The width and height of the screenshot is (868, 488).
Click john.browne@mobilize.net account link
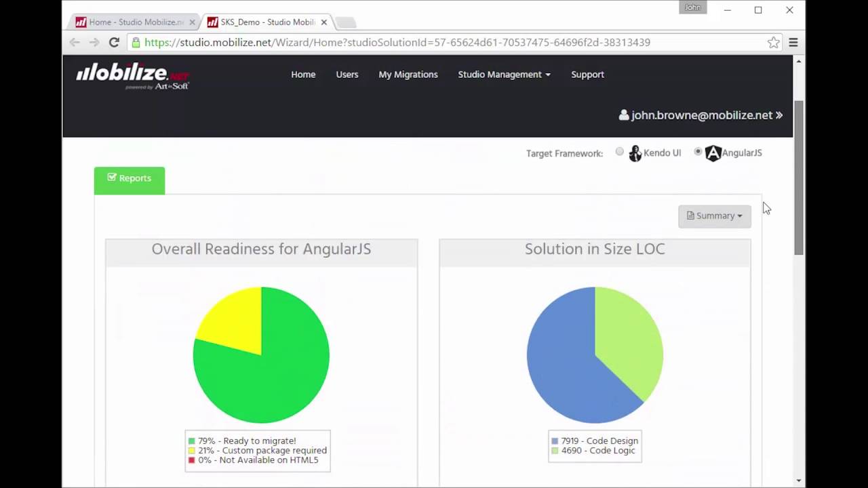pos(701,115)
